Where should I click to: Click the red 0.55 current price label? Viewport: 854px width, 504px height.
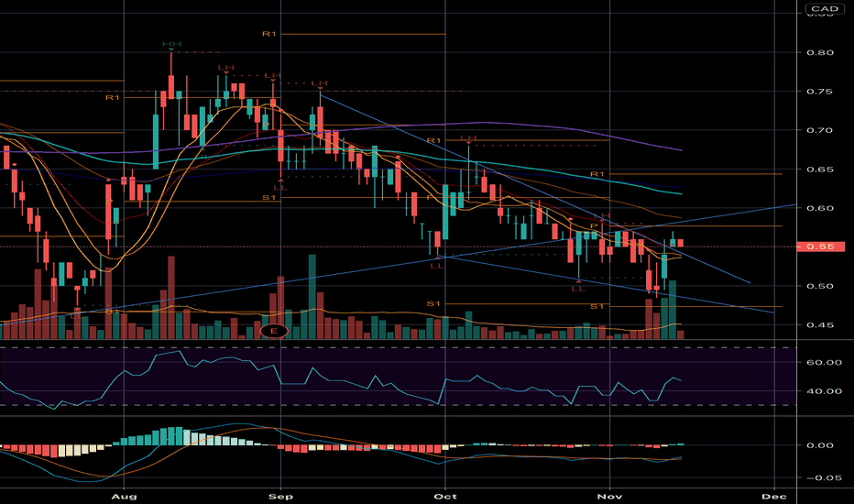(x=820, y=247)
